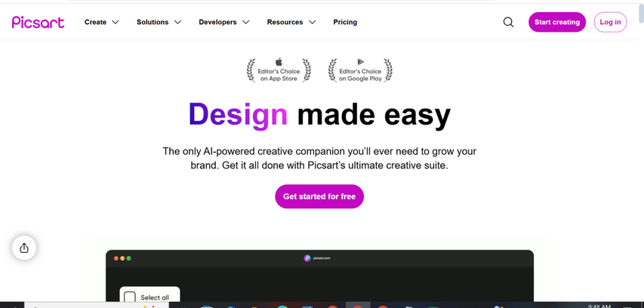
Task: Expand the Resources dropdown chevron
Action: pyautogui.click(x=312, y=22)
